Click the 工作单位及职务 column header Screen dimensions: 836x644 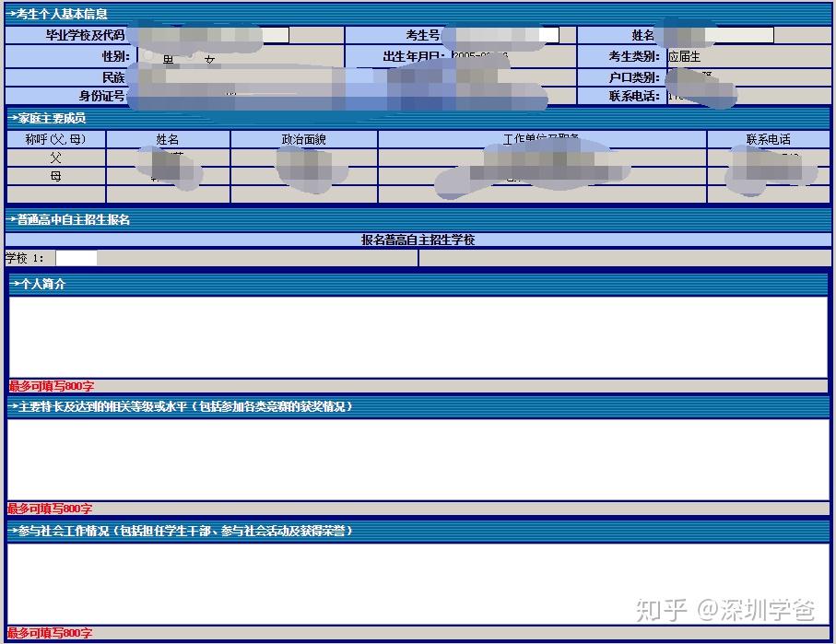[542, 139]
